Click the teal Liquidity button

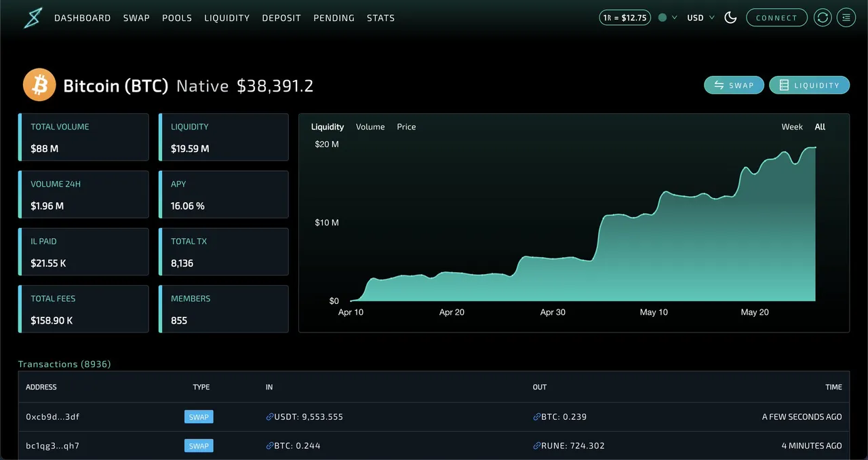pyautogui.click(x=810, y=85)
